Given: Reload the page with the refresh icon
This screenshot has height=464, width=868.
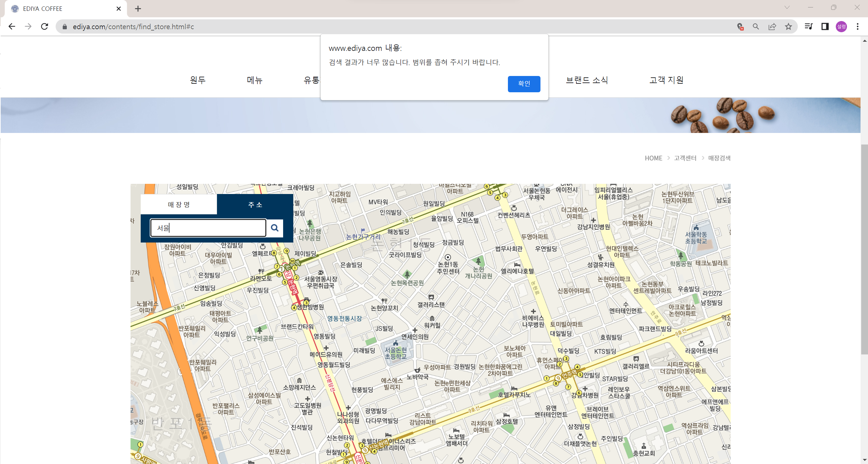Looking at the screenshot, I should click(44, 26).
